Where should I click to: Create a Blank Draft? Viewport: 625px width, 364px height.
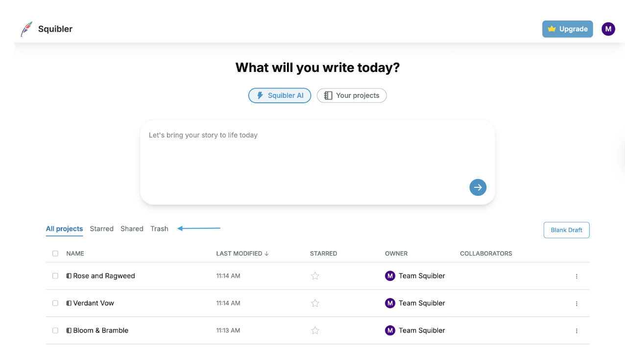[x=566, y=230]
